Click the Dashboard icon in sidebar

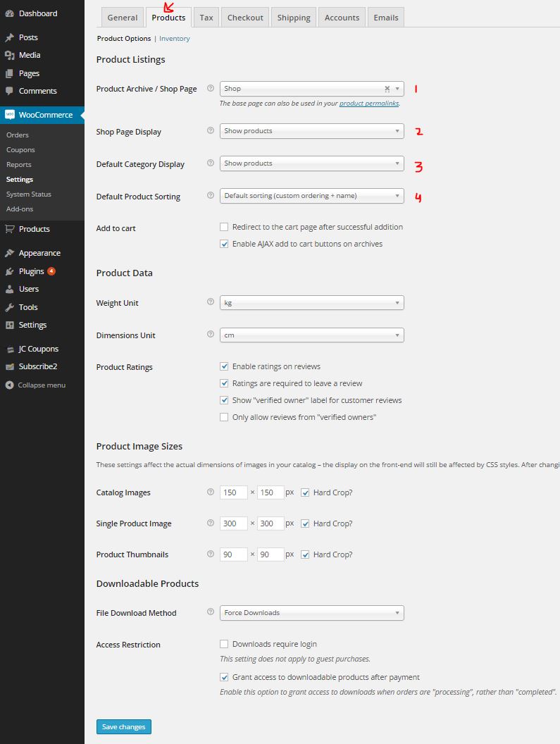coord(9,13)
